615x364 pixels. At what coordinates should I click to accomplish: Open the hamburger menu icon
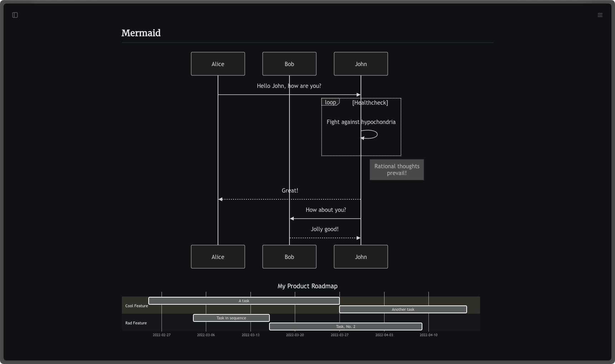coord(600,15)
